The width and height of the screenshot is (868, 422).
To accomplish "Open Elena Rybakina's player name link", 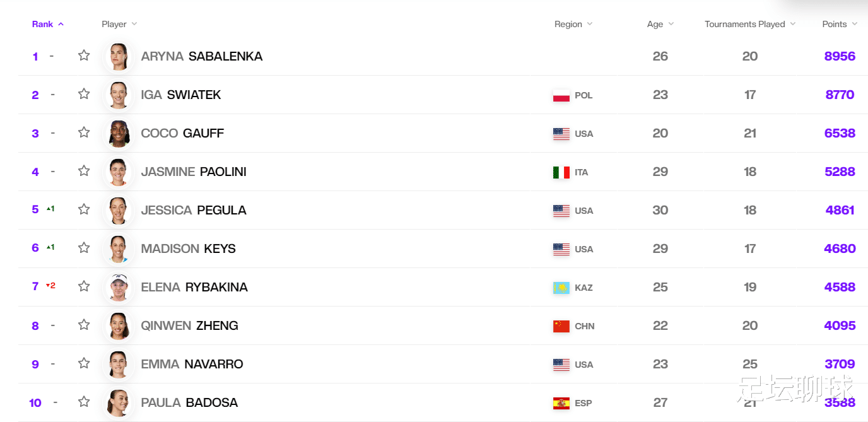I will pos(194,287).
